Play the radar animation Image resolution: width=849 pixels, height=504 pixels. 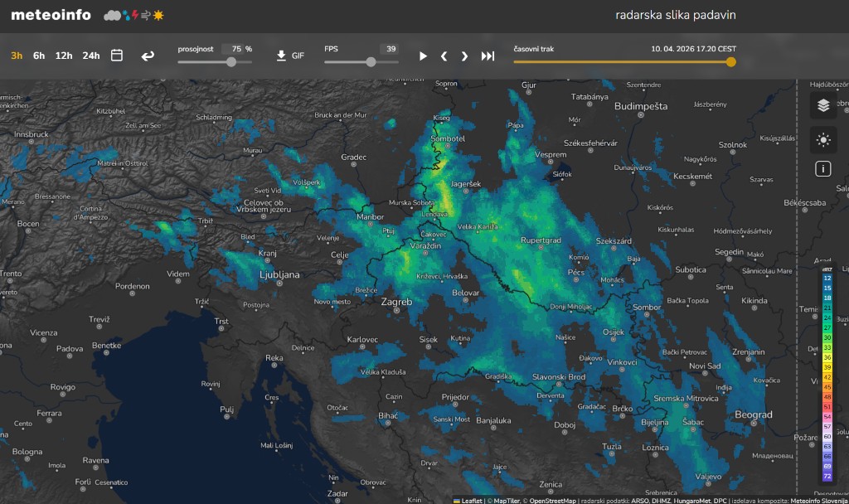pos(423,56)
